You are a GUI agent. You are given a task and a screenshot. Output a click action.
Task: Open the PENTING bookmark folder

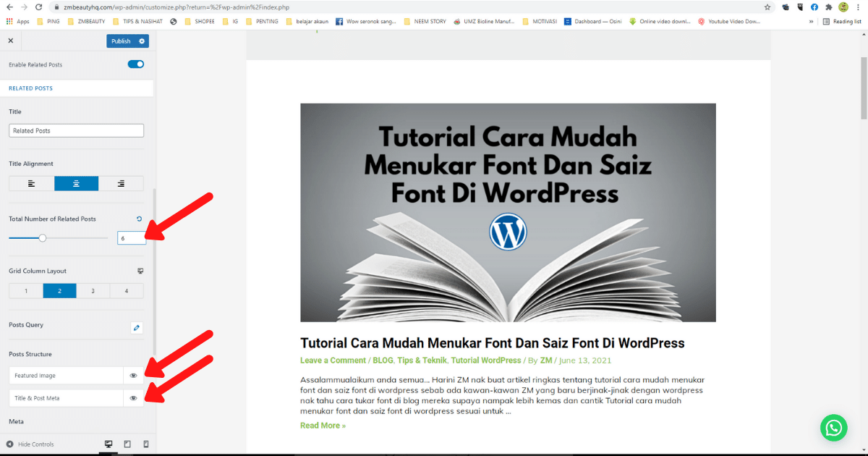(263, 22)
